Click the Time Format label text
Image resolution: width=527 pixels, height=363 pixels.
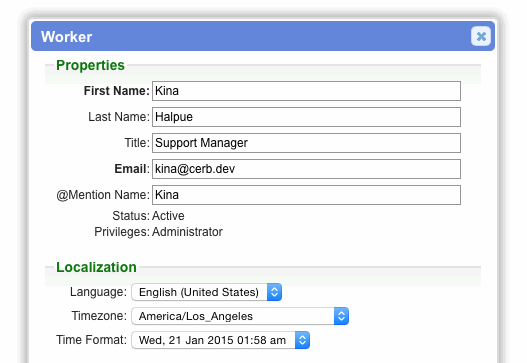click(x=91, y=340)
